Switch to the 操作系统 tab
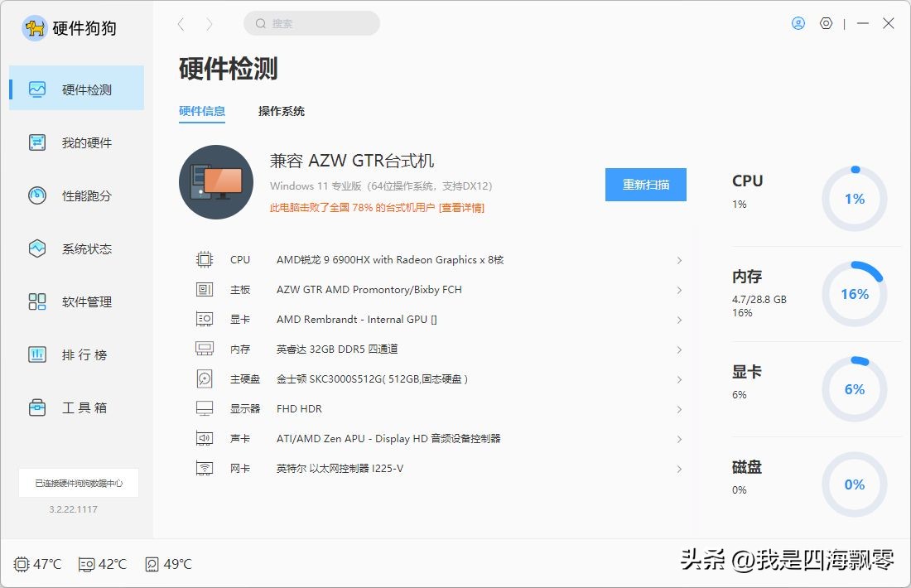The width and height of the screenshot is (911, 588). tap(282, 111)
